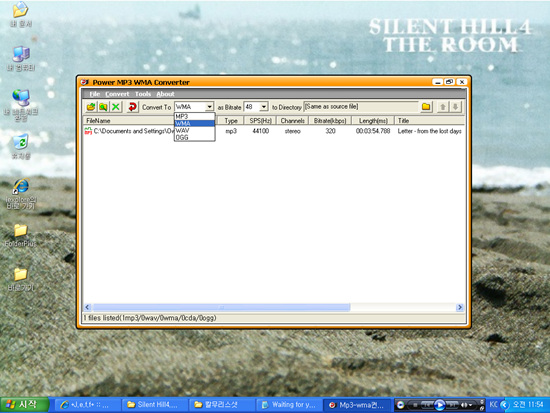The width and height of the screenshot is (550, 413).
Task: Click the Windows Start button
Action: pyautogui.click(x=24, y=405)
